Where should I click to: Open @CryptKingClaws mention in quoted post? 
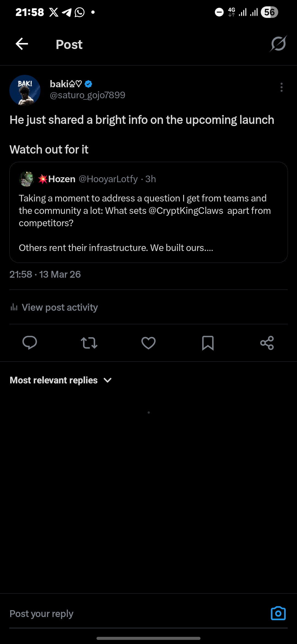[186, 211]
